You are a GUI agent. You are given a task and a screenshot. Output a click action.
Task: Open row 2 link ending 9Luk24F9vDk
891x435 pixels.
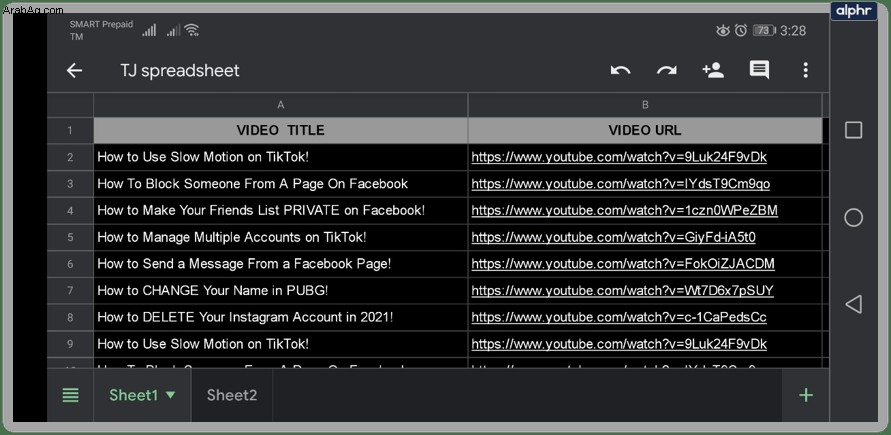[x=619, y=157]
